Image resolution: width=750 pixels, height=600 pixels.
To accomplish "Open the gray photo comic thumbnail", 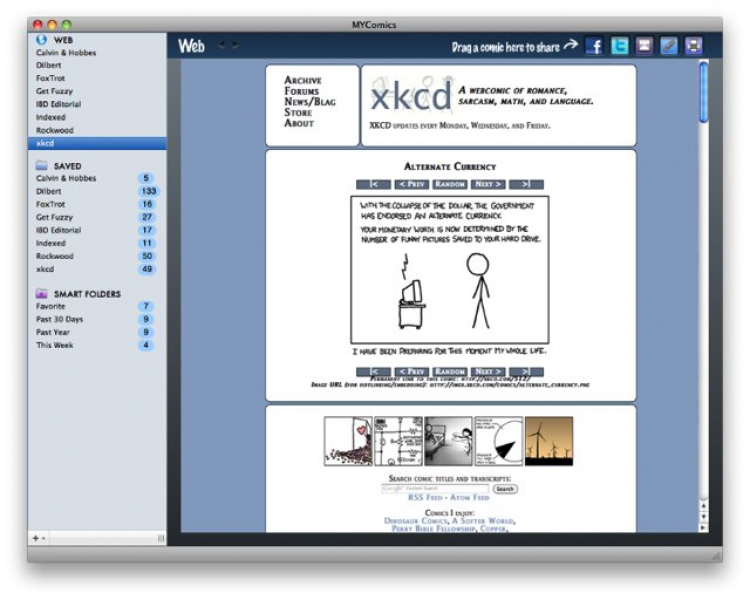I will click(449, 441).
